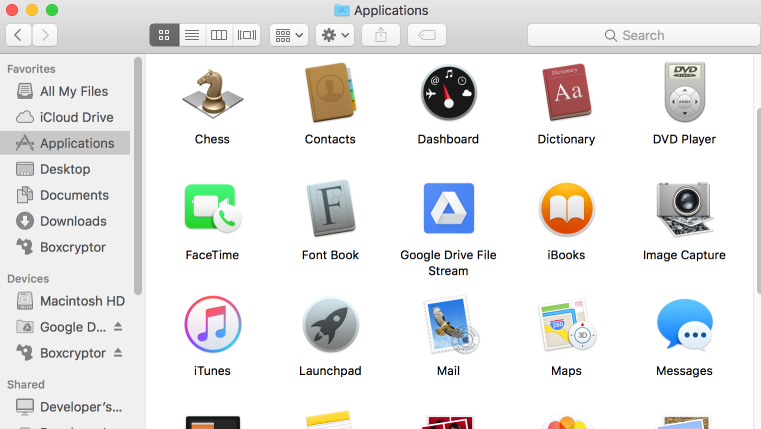This screenshot has height=429, width=761.
Task: Click the Shared section header
Action: [x=26, y=384]
